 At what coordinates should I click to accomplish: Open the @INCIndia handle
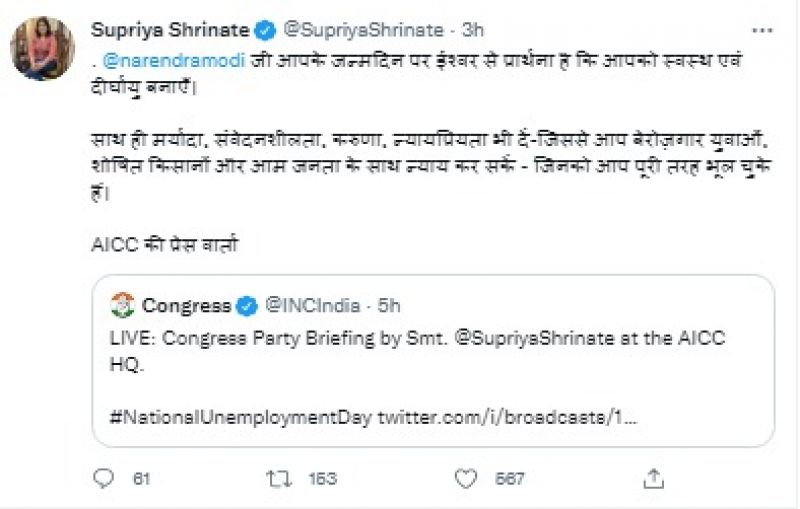pos(309,305)
